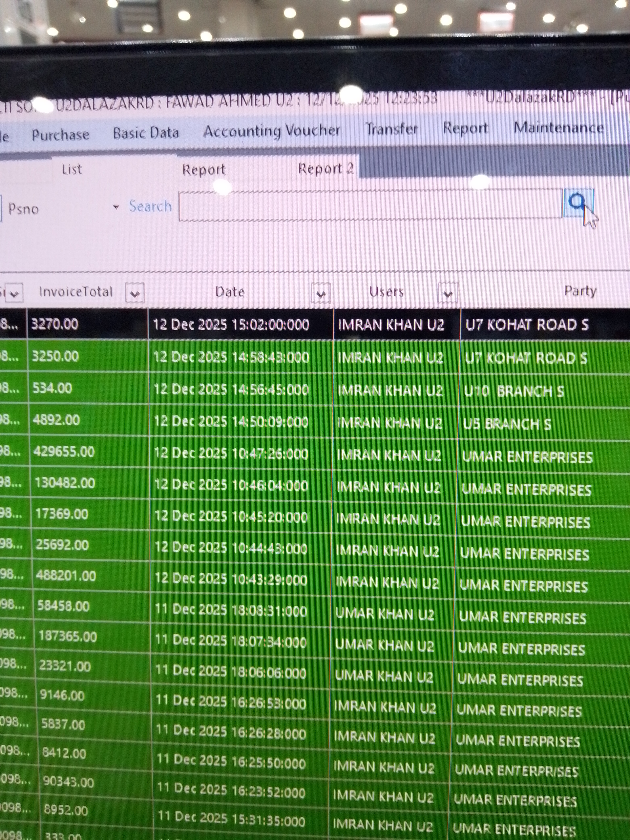Select the row with invoice total 3270.00
Screen dimensions: 630x840
click(55, 324)
